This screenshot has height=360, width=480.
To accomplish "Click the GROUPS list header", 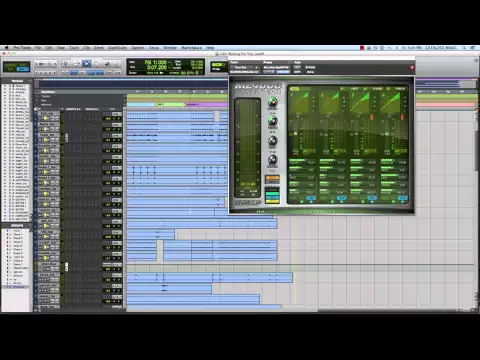I will [x=17, y=226].
